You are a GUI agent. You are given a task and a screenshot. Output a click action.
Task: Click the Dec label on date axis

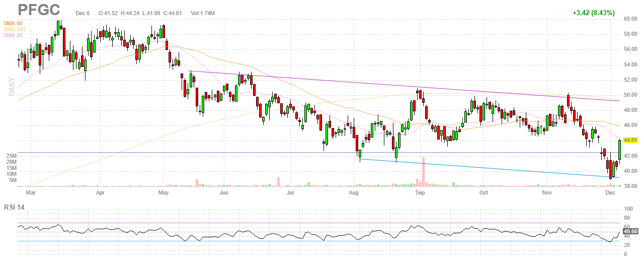pos(611,192)
